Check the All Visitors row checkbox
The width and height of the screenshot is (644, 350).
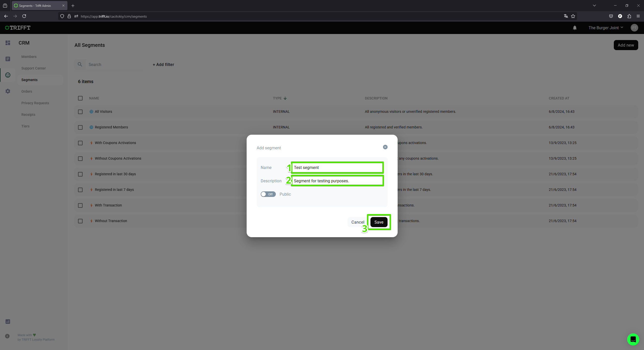[80, 112]
